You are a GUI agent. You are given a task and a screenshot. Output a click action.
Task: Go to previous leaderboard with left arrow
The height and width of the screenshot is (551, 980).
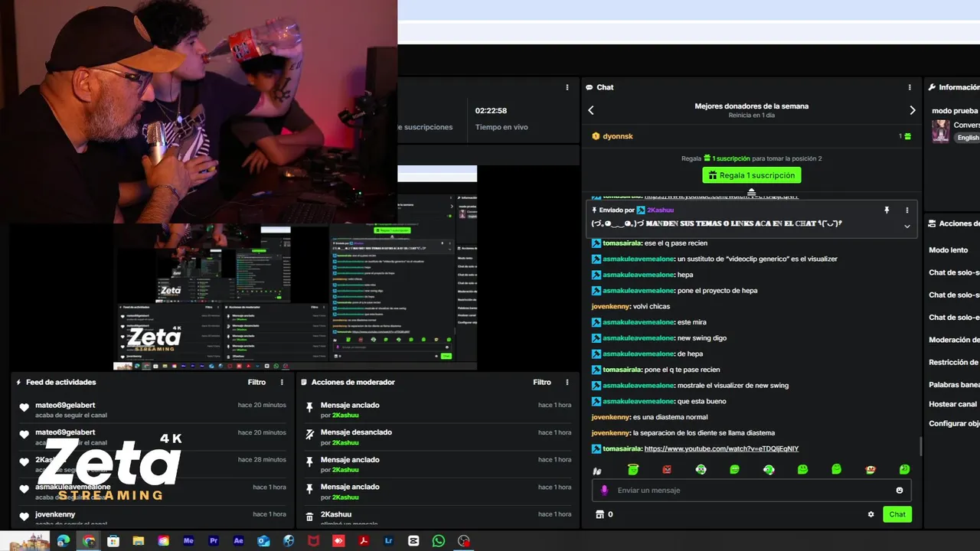click(591, 110)
